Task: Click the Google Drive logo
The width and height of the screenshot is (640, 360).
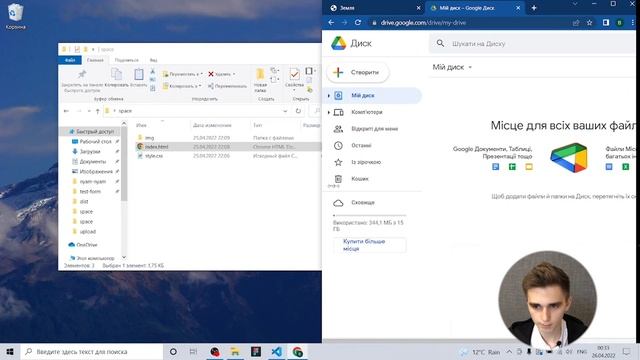Action: [338, 43]
